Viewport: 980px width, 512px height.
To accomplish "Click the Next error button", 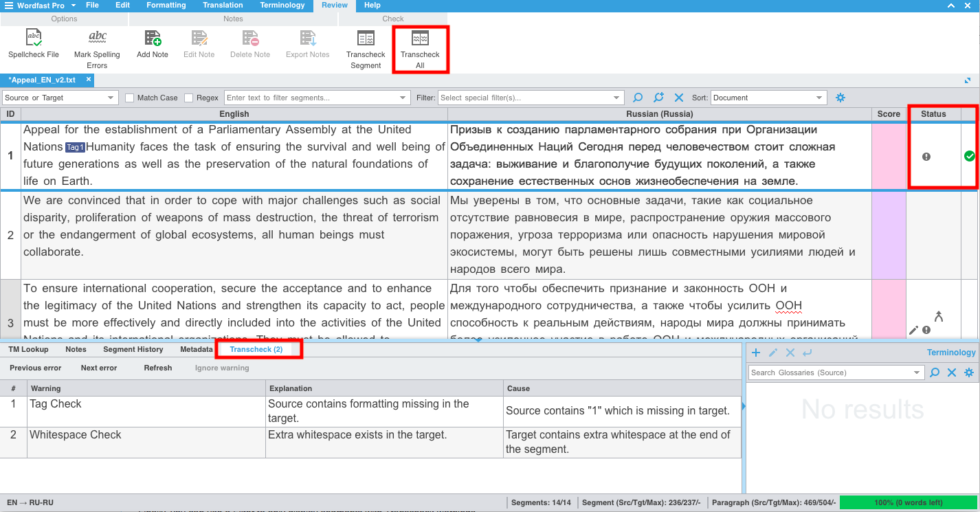I will (x=99, y=368).
